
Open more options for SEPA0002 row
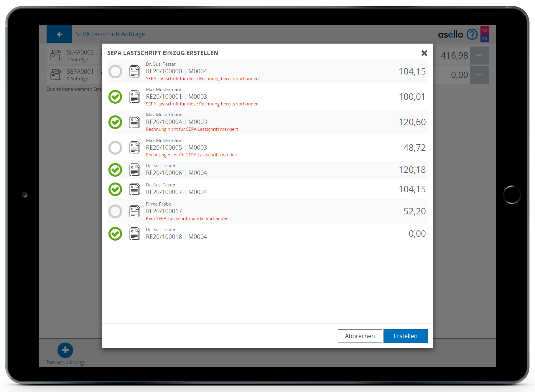coord(479,55)
